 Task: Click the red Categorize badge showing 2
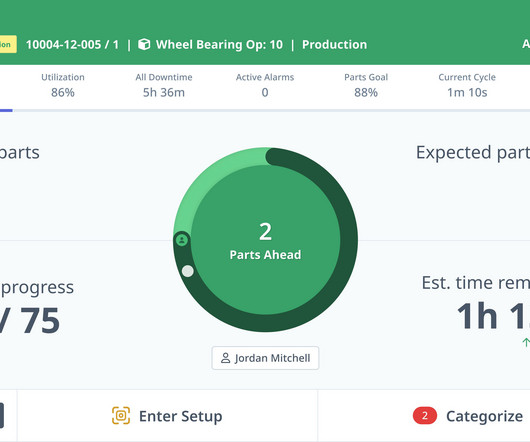(x=425, y=415)
